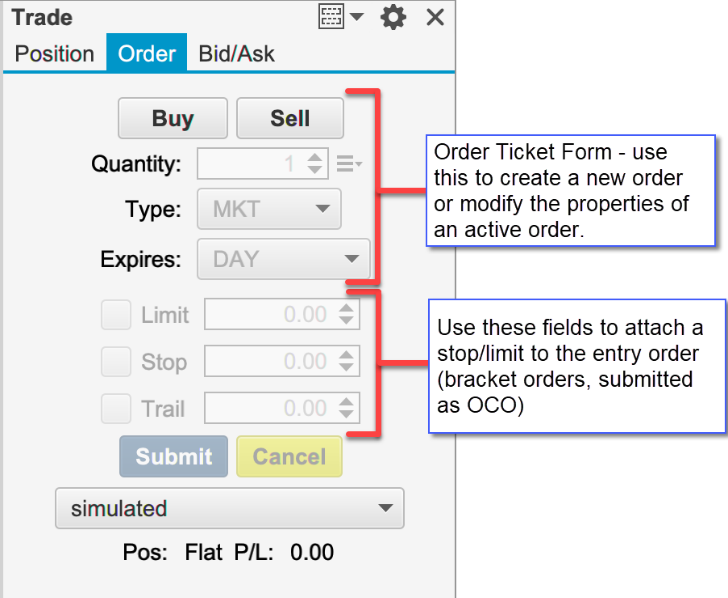Expand the Expires DAY dropdown

pyautogui.click(x=284, y=259)
